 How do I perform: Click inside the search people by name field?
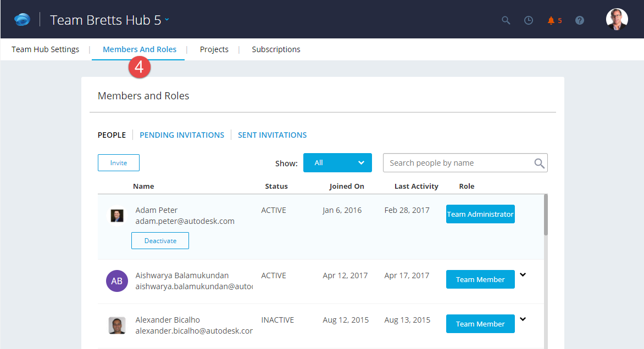point(456,162)
